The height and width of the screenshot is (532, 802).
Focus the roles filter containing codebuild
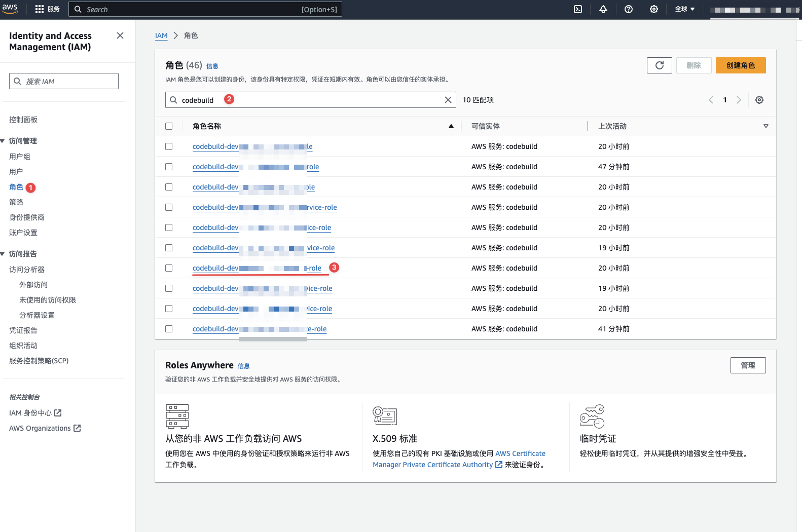point(311,100)
